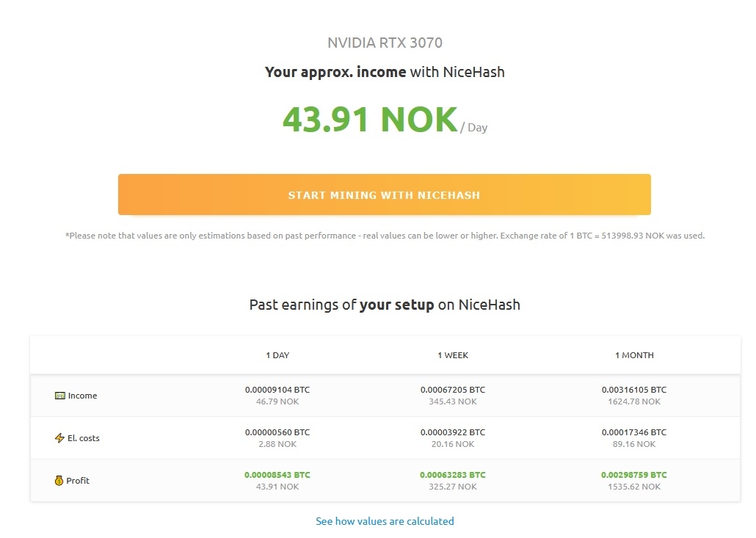Select the 46.79 NOK daily income value
This screenshot has width=756, height=538.
[277, 401]
